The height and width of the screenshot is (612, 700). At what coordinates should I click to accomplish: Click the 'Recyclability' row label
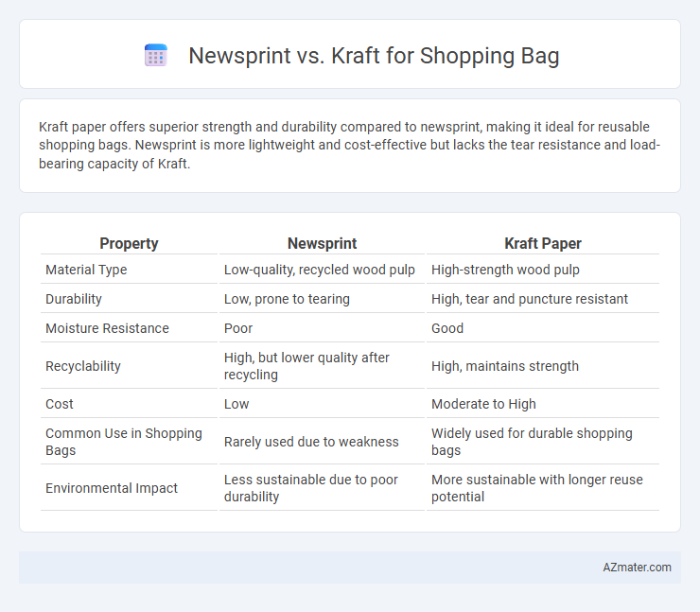[83, 366]
